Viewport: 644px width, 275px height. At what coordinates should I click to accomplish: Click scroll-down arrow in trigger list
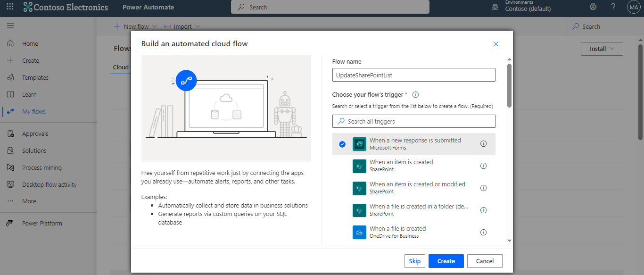pos(509,241)
